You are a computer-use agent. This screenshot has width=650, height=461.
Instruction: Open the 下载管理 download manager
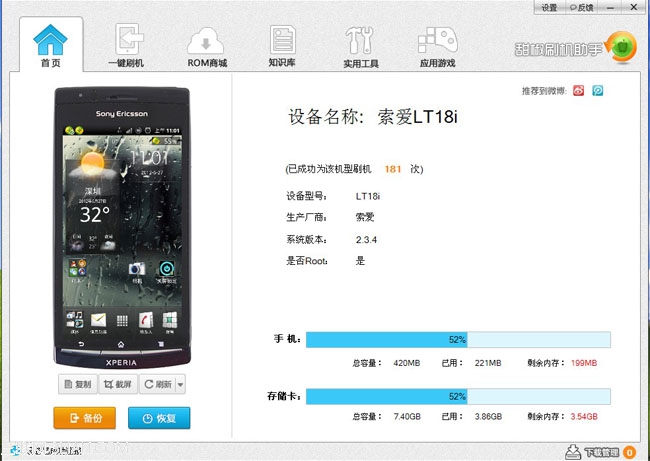601,452
